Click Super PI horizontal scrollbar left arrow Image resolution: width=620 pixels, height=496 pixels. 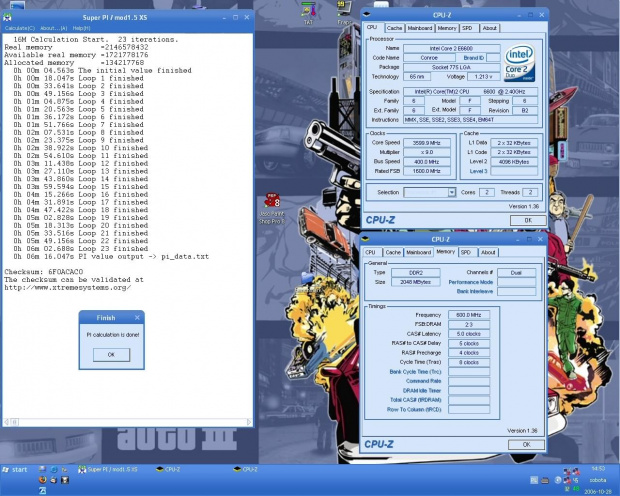[x=6, y=422]
